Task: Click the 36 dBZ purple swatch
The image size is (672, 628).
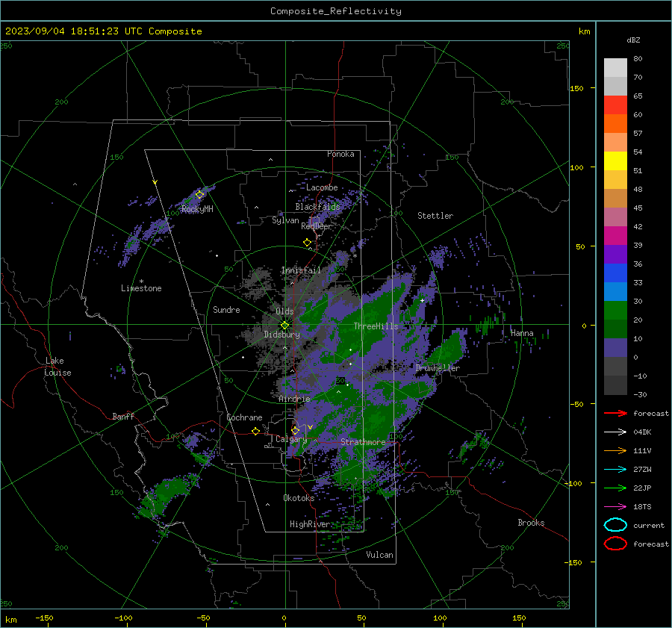Action: (x=615, y=254)
